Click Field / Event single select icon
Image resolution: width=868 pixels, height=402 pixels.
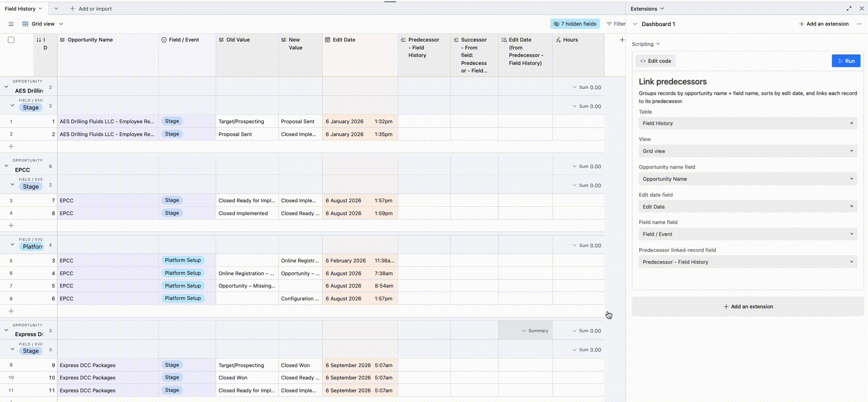point(164,40)
